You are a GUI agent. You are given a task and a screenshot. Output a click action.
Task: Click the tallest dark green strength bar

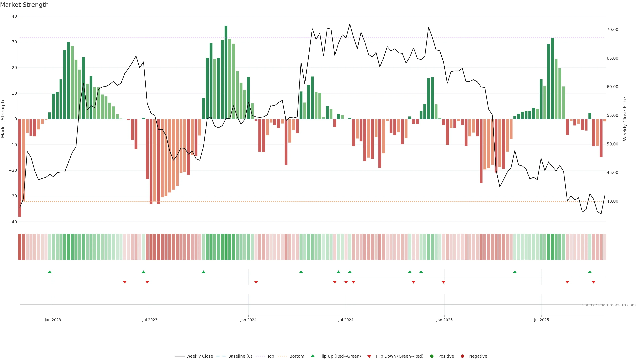226,72
